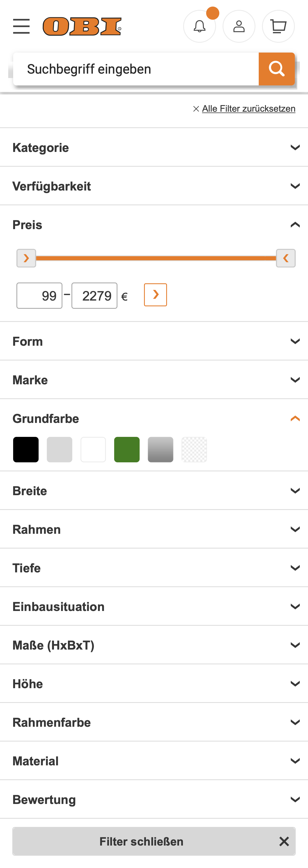
Task: Click Alle Filter zurücksetzen
Action: click(248, 108)
